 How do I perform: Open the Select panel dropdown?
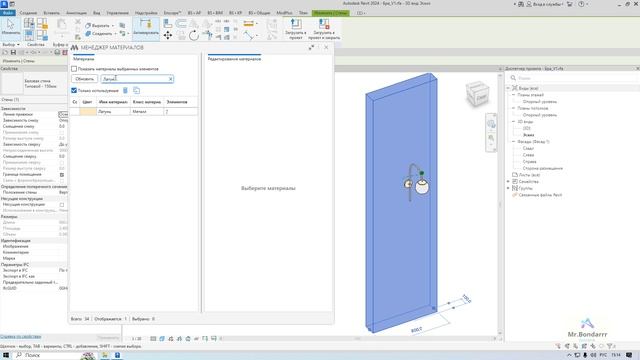[11, 44]
